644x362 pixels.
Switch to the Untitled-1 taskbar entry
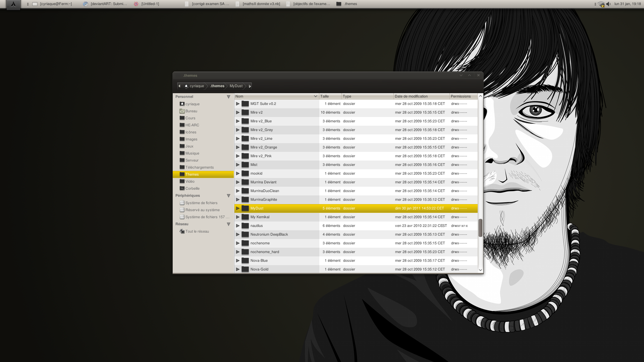click(147, 4)
